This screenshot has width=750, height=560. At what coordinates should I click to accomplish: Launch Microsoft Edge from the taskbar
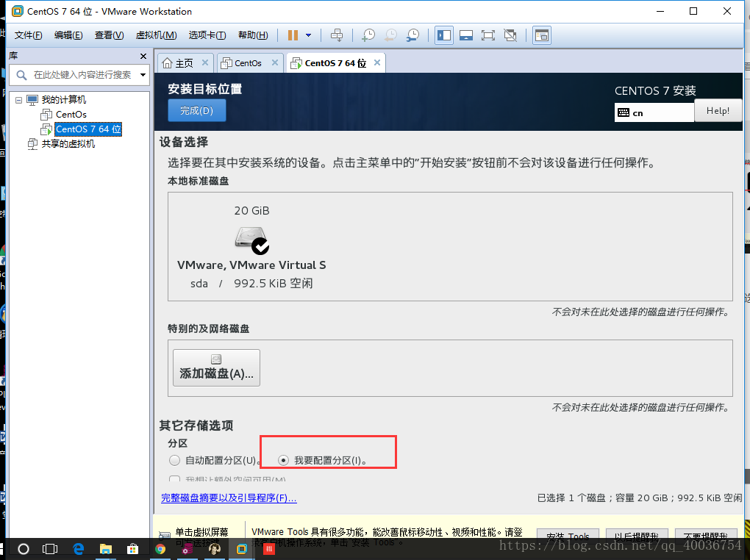[x=79, y=549]
